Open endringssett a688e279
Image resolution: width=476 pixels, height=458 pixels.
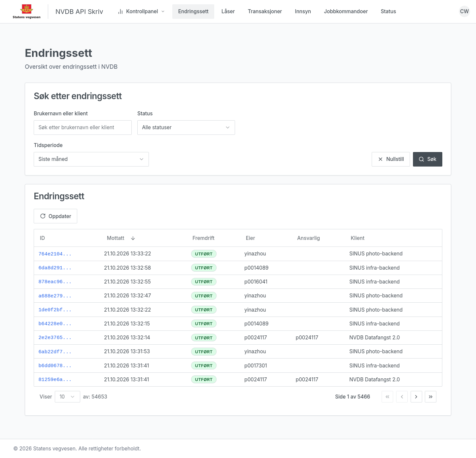tap(55, 296)
